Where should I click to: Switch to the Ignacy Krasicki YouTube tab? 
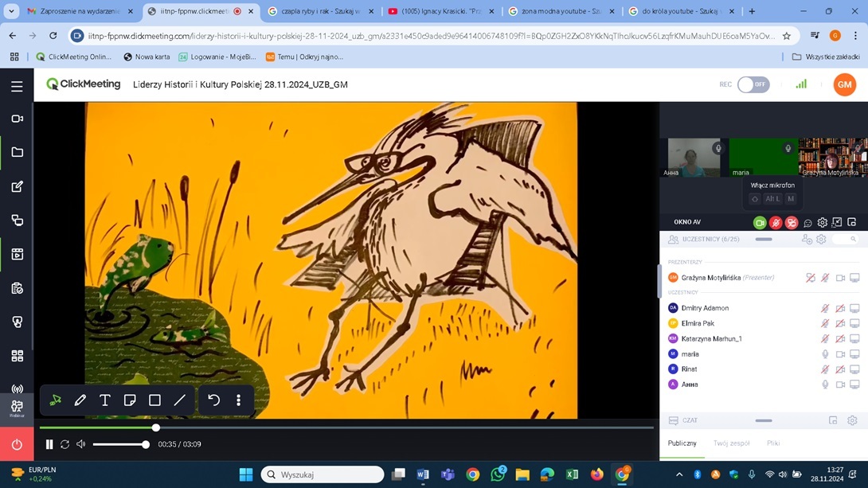(x=440, y=11)
